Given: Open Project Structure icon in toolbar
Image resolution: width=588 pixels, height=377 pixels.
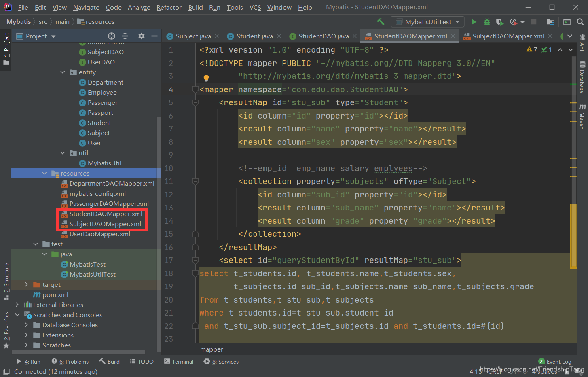Looking at the screenshot, I should [550, 22].
